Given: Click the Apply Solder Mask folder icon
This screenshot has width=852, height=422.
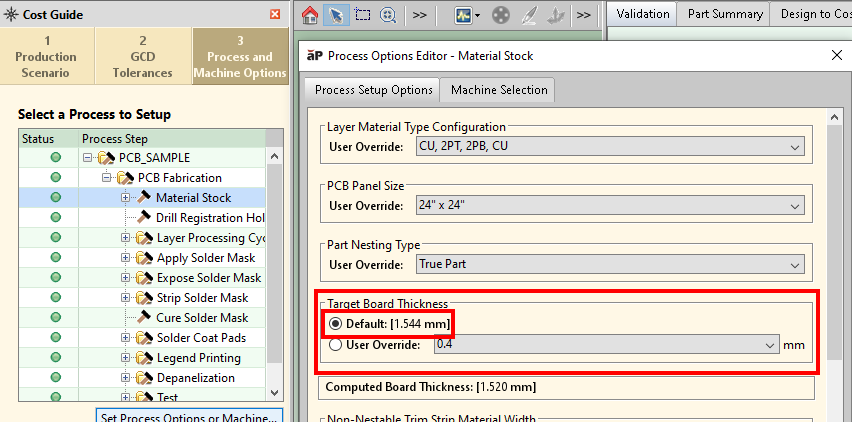Looking at the screenshot, I should tap(145, 258).
